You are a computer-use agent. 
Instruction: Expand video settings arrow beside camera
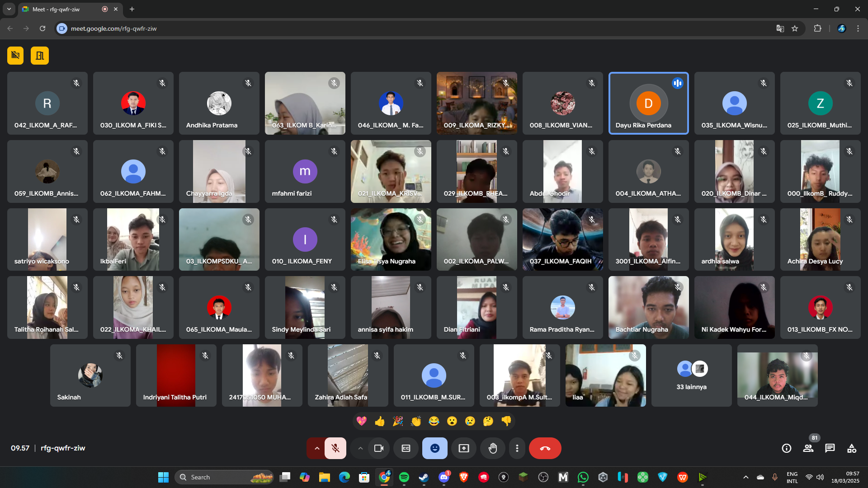[x=360, y=448]
